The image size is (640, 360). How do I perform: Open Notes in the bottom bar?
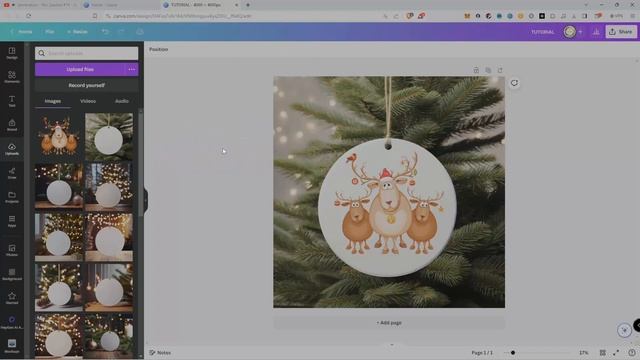pos(160,353)
